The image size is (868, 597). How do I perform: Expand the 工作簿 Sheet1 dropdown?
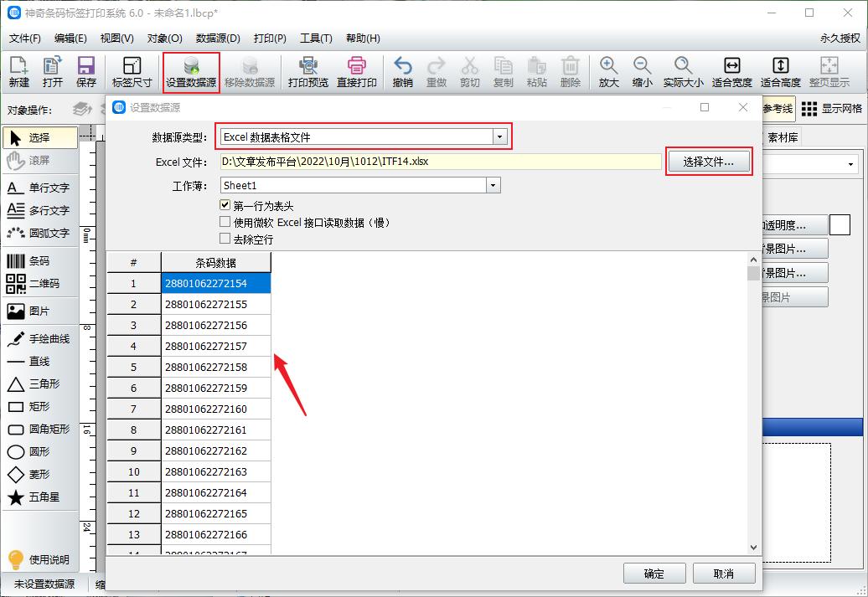[493, 185]
